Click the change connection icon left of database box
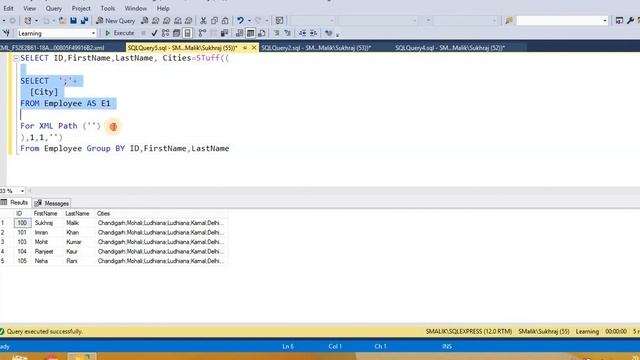The height and width of the screenshot is (360, 640). coord(6,33)
